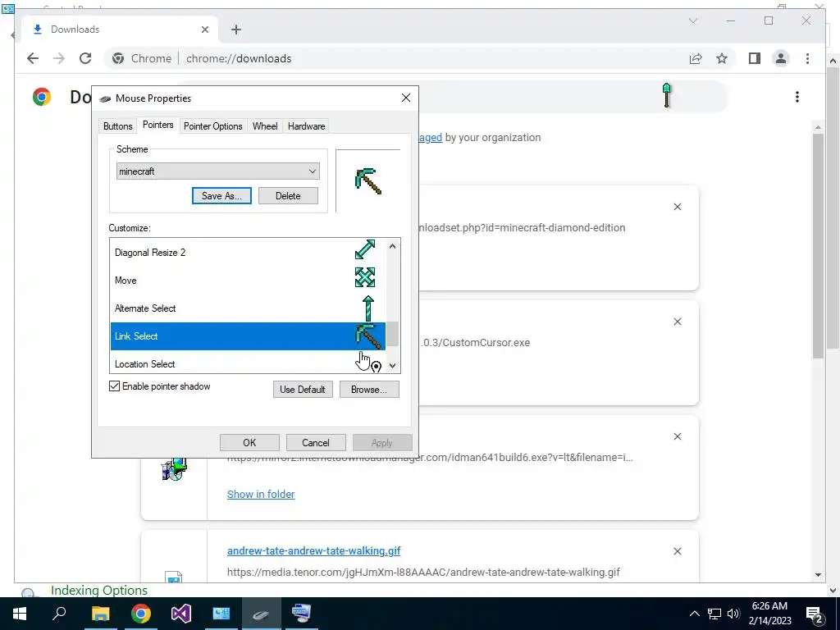This screenshot has height=630, width=840.
Task: Open andrew-tate-andrew-tate-walking.gif link
Action: [x=314, y=550]
